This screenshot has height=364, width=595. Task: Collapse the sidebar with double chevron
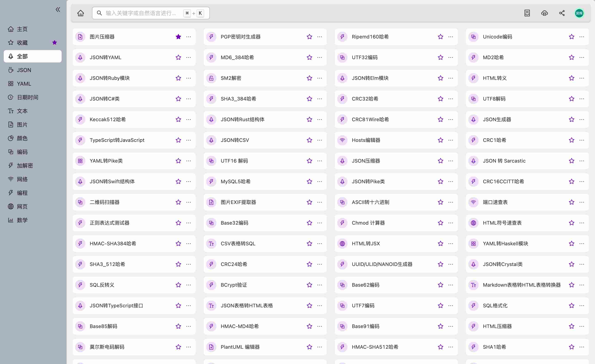point(58,10)
